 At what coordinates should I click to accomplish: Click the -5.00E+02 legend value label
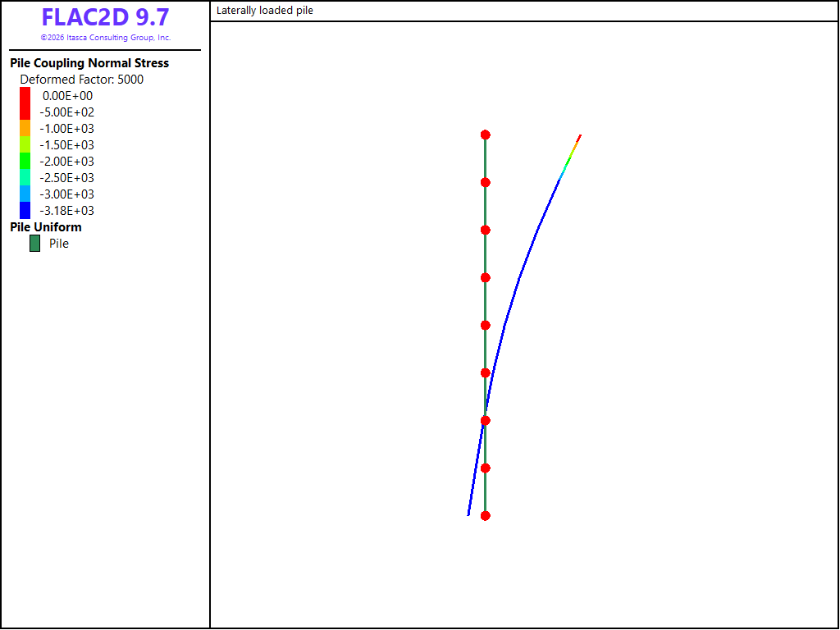coord(67,112)
